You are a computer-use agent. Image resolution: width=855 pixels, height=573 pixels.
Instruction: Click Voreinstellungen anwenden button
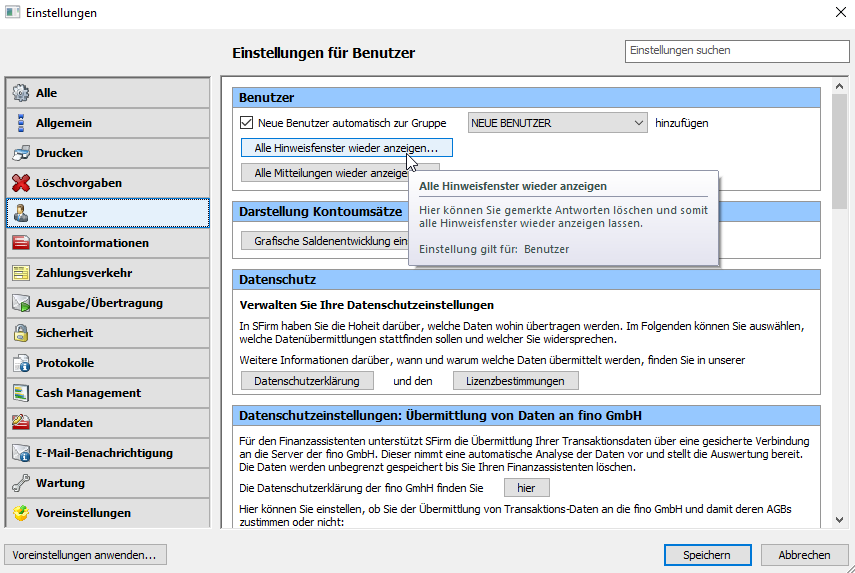[x=85, y=555]
